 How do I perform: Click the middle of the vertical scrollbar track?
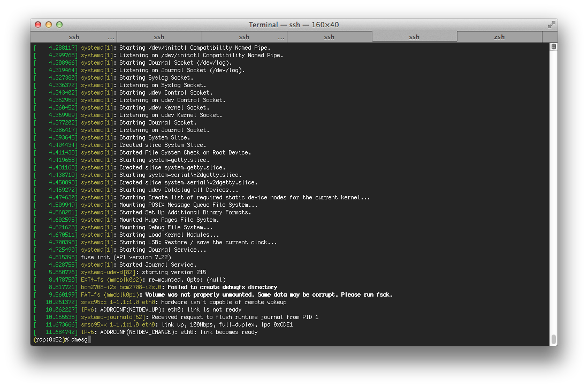click(554, 192)
